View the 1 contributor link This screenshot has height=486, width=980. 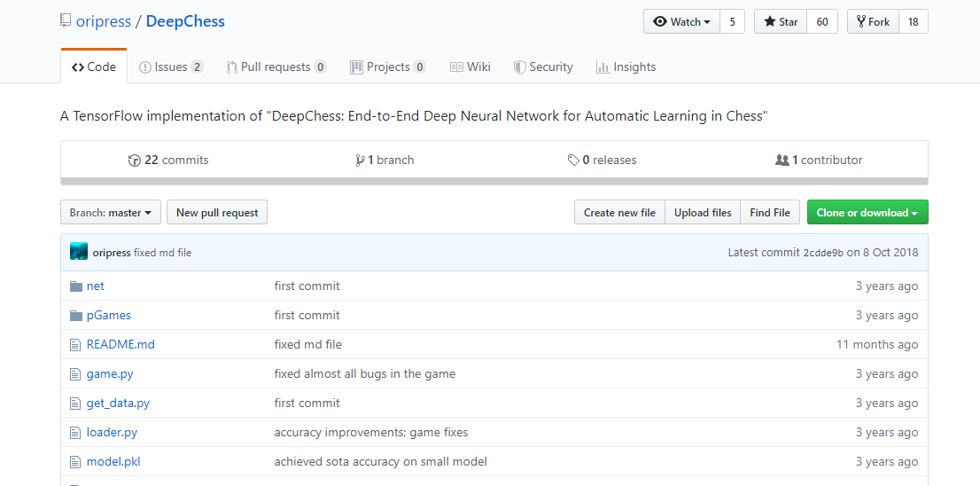pos(819,161)
